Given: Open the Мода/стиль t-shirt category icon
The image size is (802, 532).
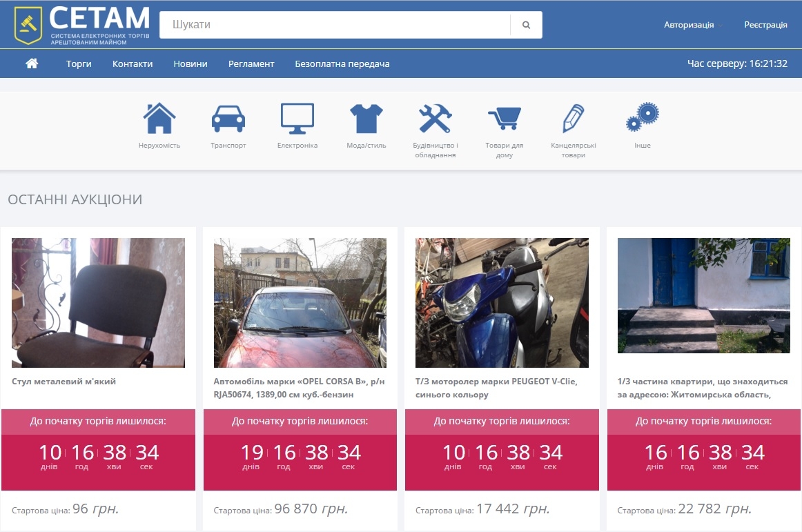Looking at the screenshot, I should tap(366, 119).
